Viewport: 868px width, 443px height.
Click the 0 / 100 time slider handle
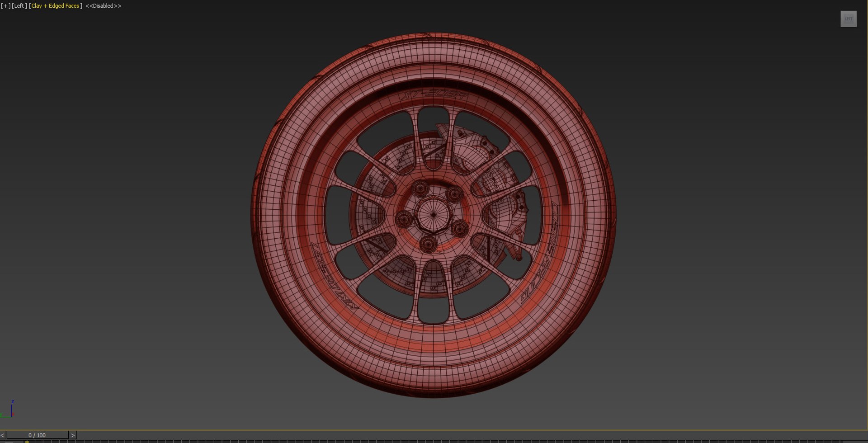click(37, 435)
